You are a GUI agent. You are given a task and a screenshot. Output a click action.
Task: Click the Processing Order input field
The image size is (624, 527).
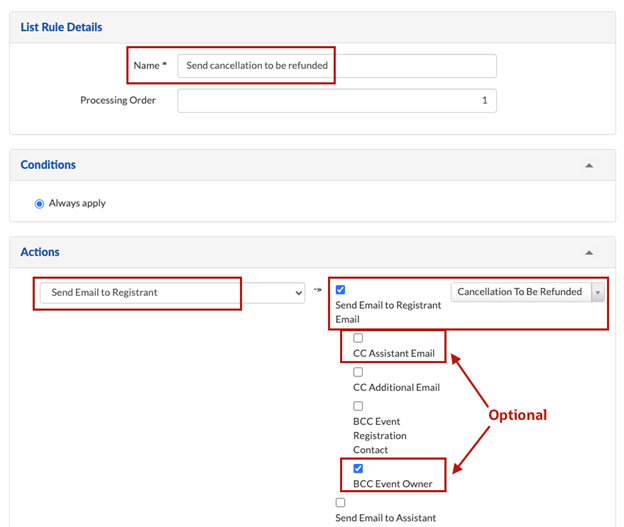(x=336, y=101)
